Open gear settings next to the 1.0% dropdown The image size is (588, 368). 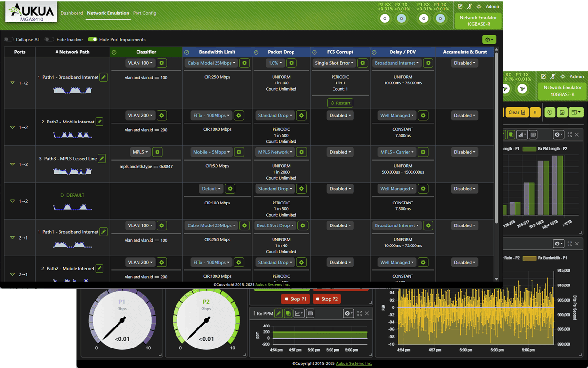pos(292,63)
